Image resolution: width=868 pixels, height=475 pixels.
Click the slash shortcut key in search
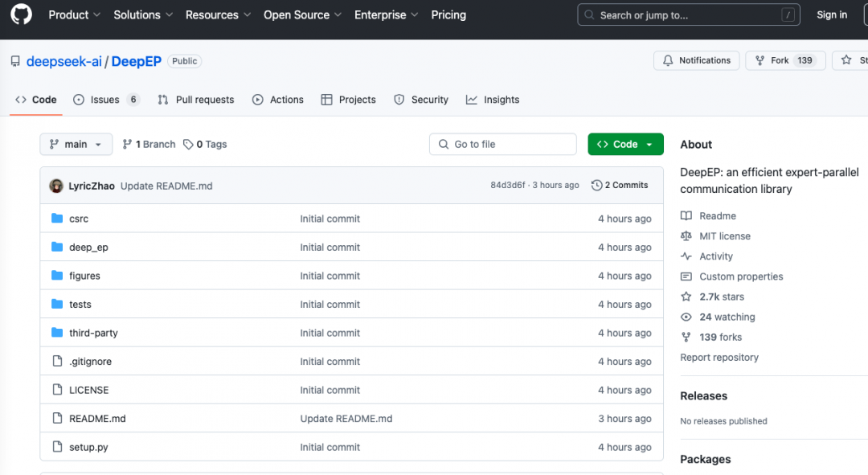(x=788, y=15)
